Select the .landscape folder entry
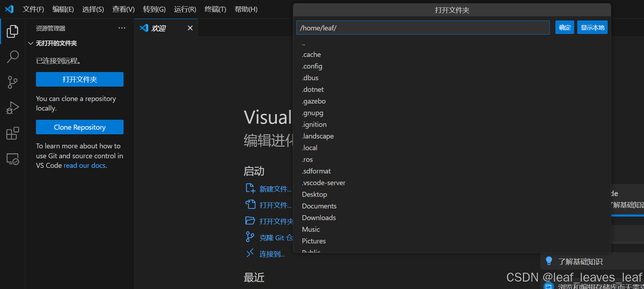The height and width of the screenshot is (289, 644). pos(452,136)
